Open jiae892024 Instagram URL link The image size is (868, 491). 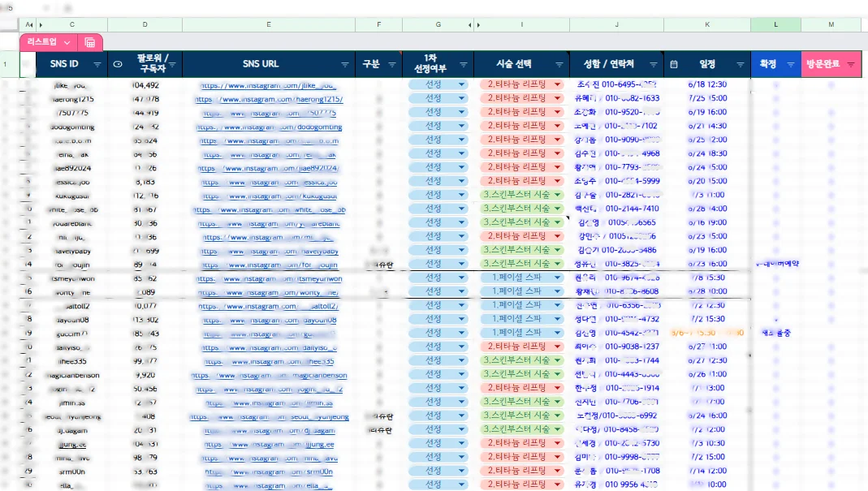[x=269, y=168]
